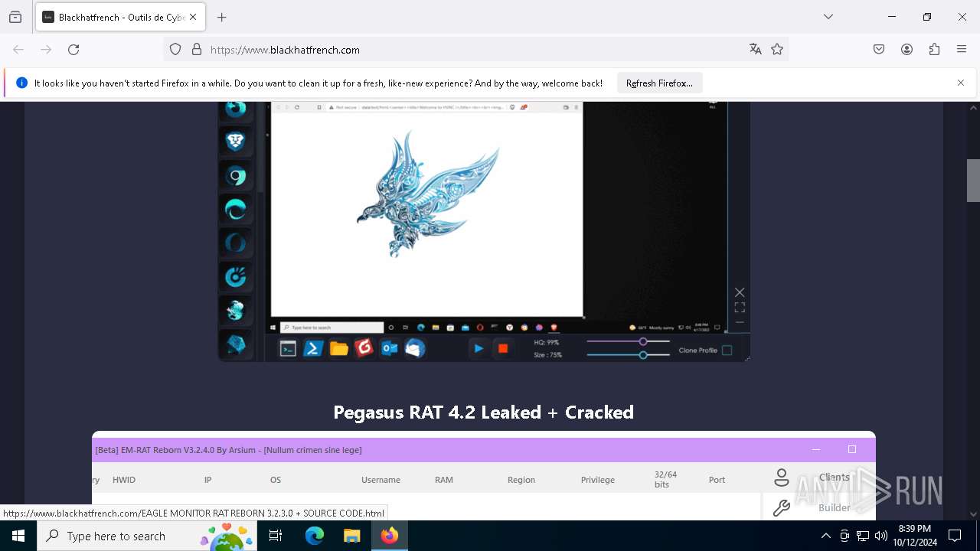Reload the current page

pyautogui.click(x=73, y=50)
